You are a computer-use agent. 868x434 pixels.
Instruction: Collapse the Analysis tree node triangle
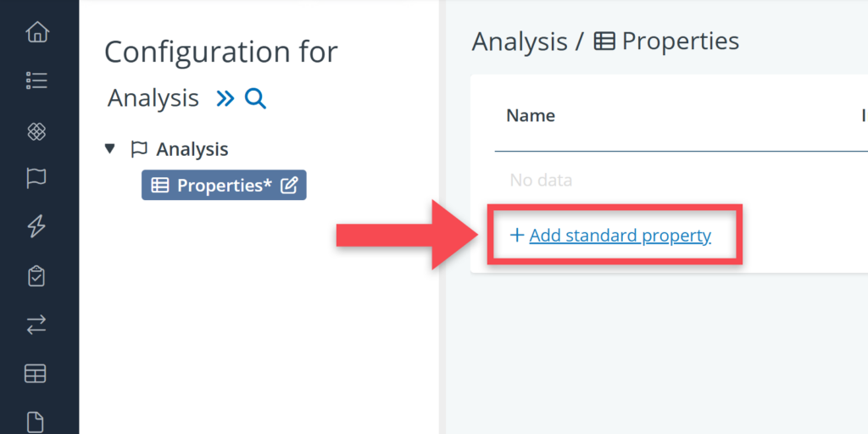[x=109, y=149]
